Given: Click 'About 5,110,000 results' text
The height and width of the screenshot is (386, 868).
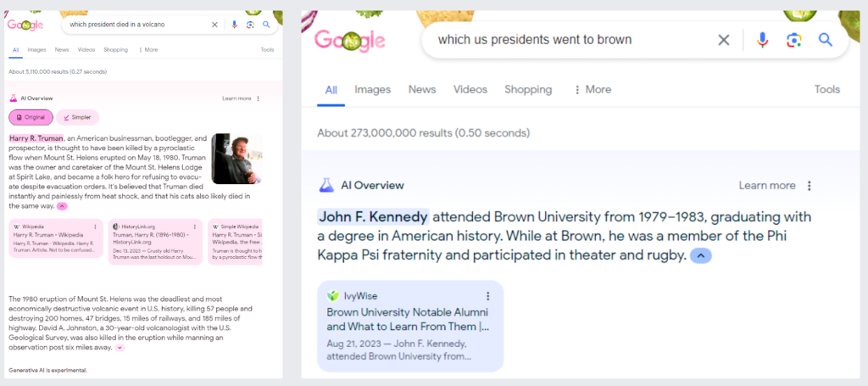Looking at the screenshot, I should (58, 71).
